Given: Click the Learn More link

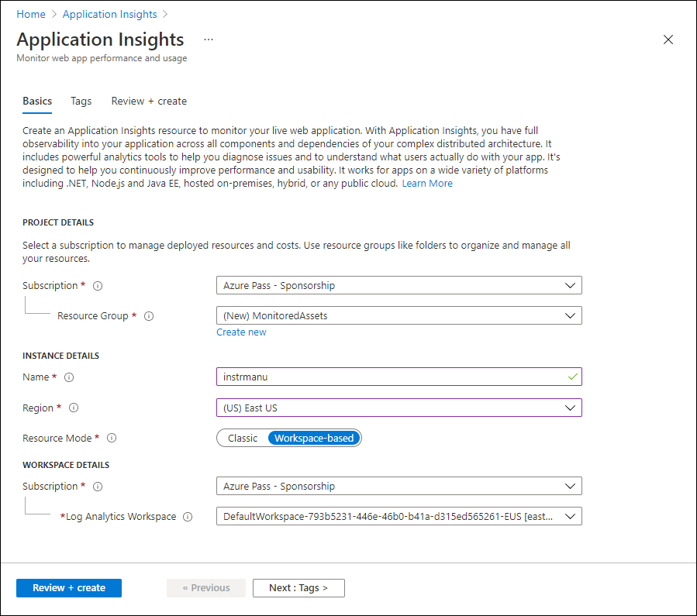Looking at the screenshot, I should click(x=426, y=183).
